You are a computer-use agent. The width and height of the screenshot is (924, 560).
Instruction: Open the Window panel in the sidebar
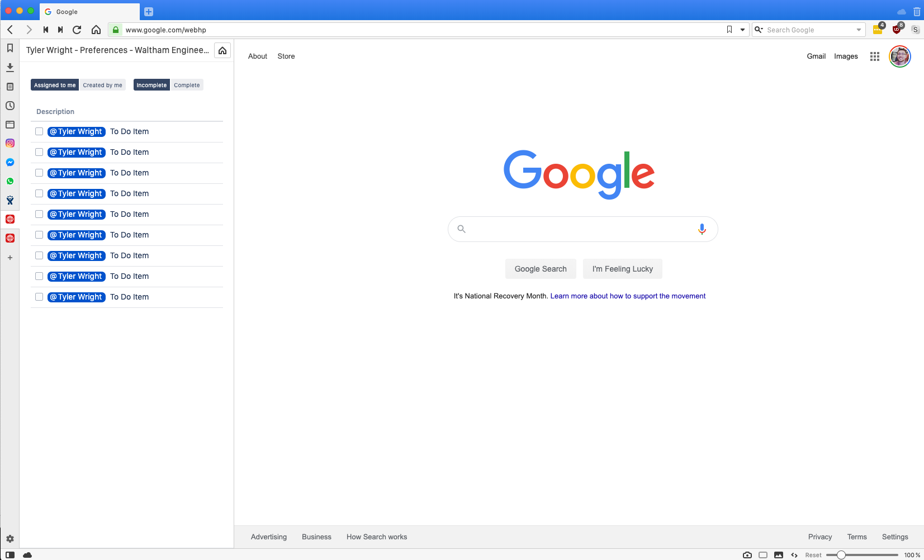10,125
